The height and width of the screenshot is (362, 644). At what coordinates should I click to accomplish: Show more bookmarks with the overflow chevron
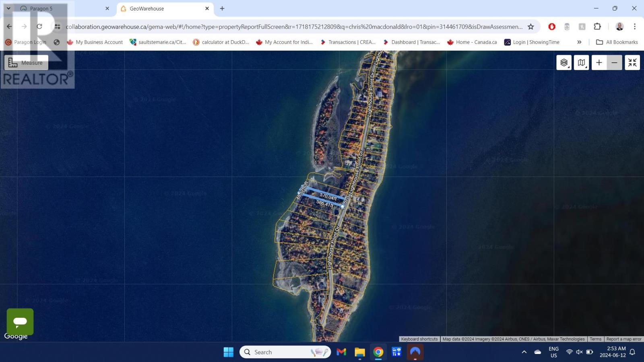click(x=579, y=42)
